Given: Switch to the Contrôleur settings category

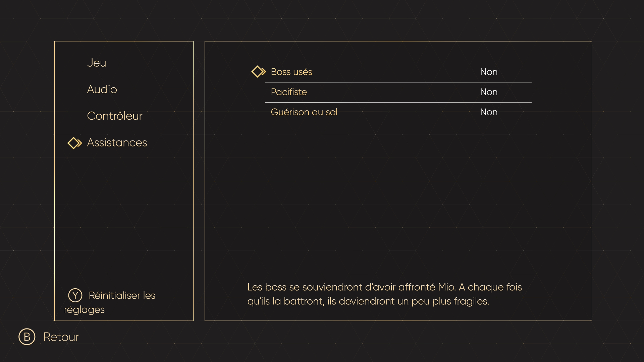Looking at the screenshot, I should [x=115, y=116].
